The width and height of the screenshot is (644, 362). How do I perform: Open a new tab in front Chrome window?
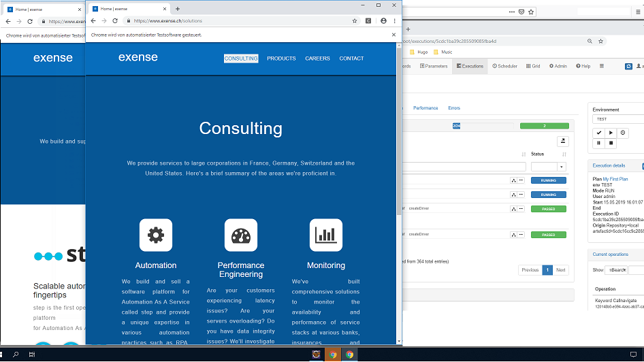coord(178,9)
